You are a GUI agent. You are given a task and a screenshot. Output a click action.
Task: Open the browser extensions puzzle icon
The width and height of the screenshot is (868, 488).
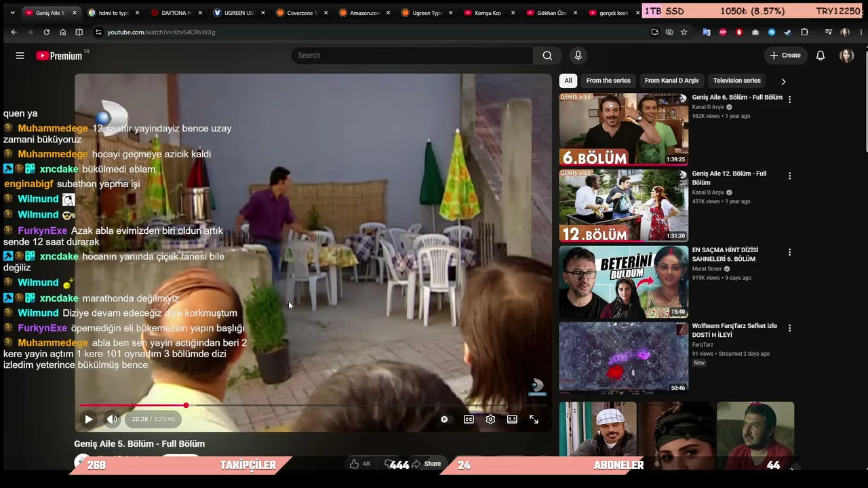tap(804, 32)
